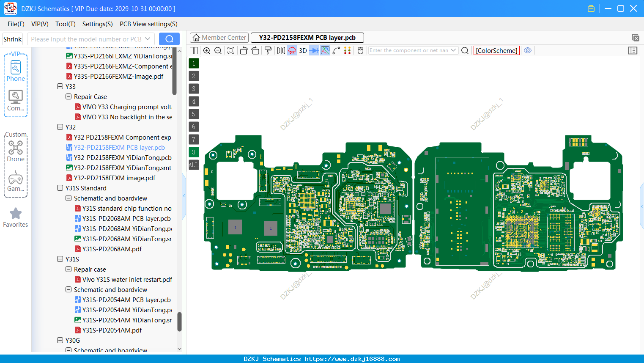Click the split view icon in PCB toolbar

194,51
